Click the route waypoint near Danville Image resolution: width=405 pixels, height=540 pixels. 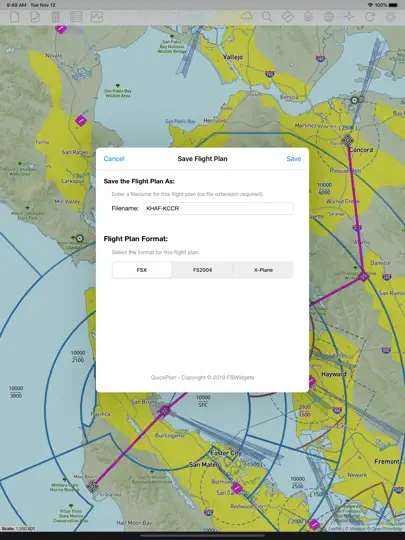pyautogui.click(x=364, y=276)
